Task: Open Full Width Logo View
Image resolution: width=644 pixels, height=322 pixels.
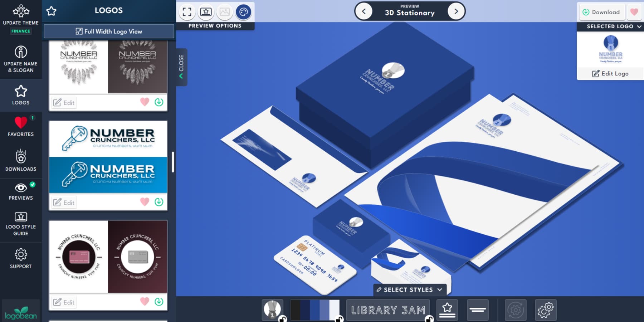Action: pyautogui.click(x=108, y=31)
